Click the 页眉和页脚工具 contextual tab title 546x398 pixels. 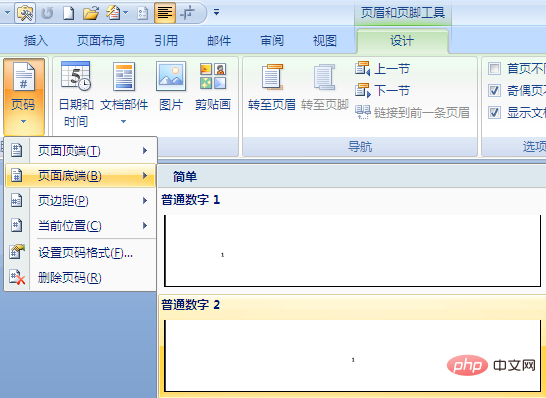coord(403,13)
